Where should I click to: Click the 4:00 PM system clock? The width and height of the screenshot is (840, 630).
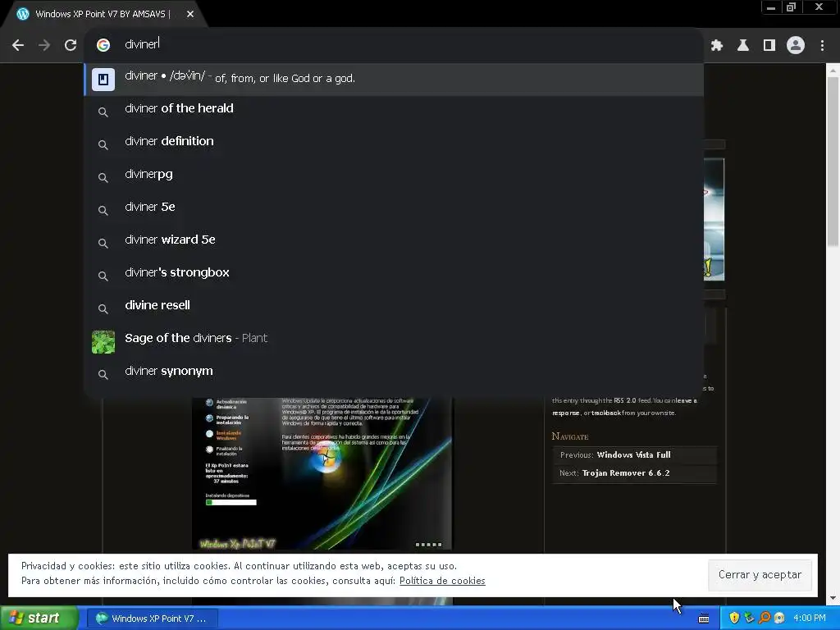[x=810, y=619]
